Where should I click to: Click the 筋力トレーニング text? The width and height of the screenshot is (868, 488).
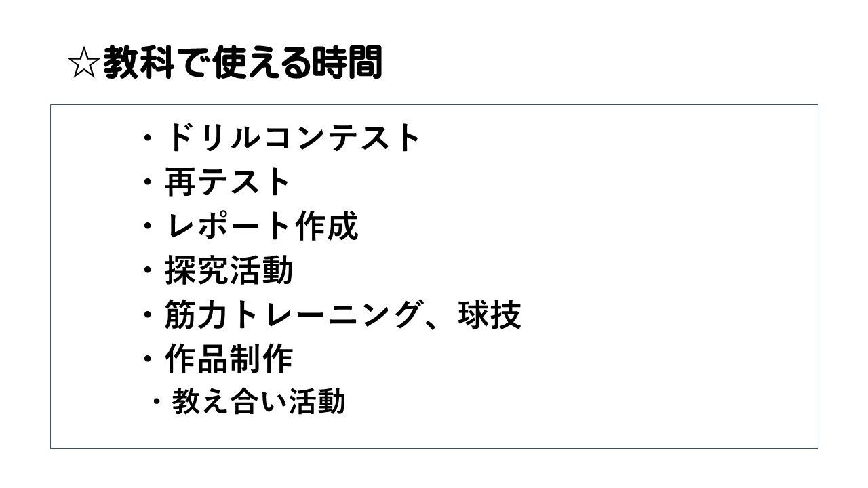pyautogui.click(x=292, y=315)
